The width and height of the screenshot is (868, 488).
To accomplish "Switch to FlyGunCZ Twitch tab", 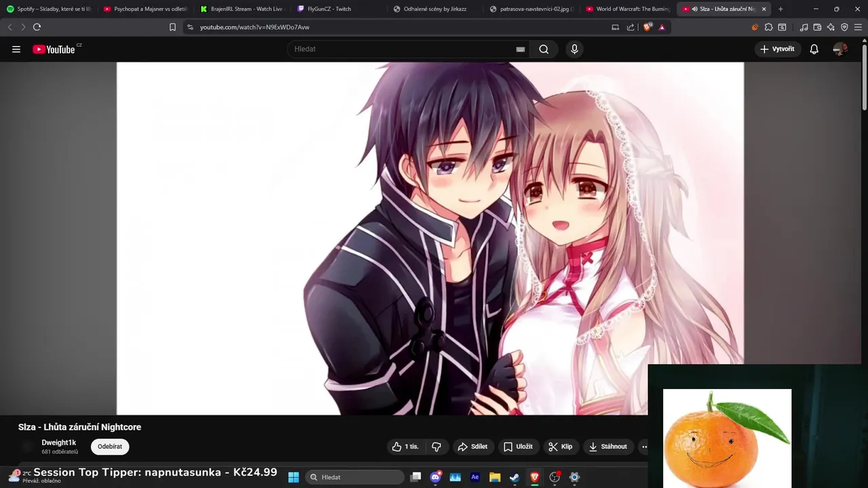I will [x=340, y=9].
